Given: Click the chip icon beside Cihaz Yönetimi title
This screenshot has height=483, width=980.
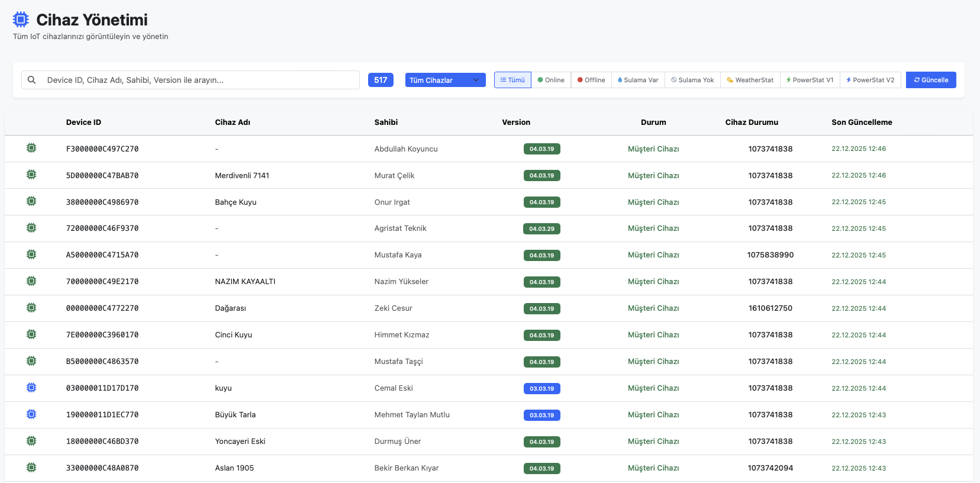Looking at the screenshot, I should coord(21,20).
